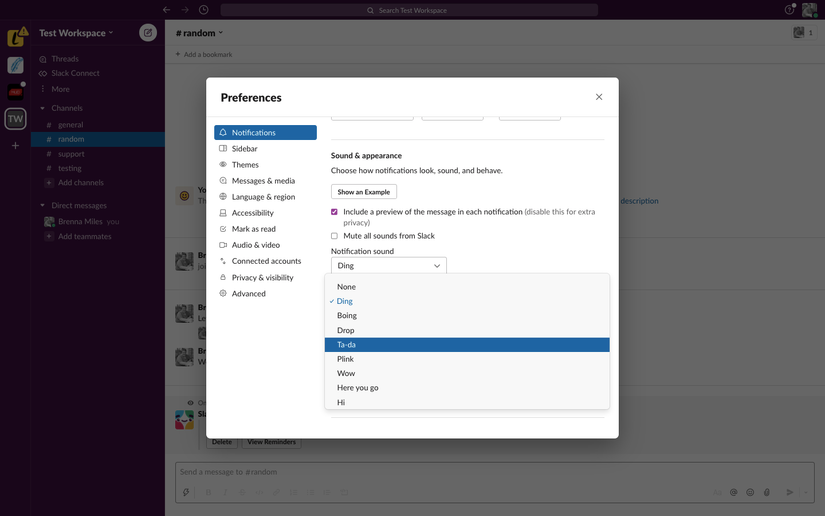Open Messages & media preferences

pos(265,181)
